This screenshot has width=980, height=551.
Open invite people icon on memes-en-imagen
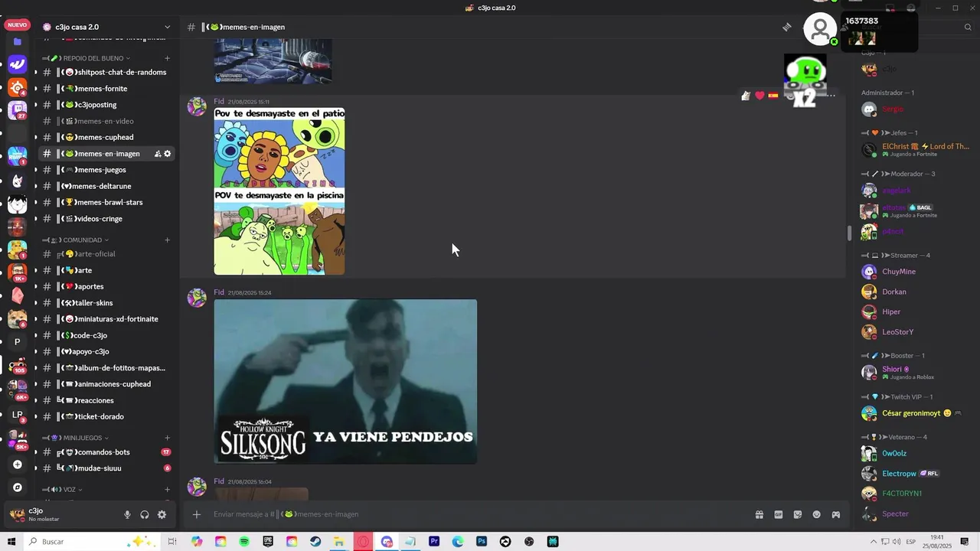[x=158, y=154]
